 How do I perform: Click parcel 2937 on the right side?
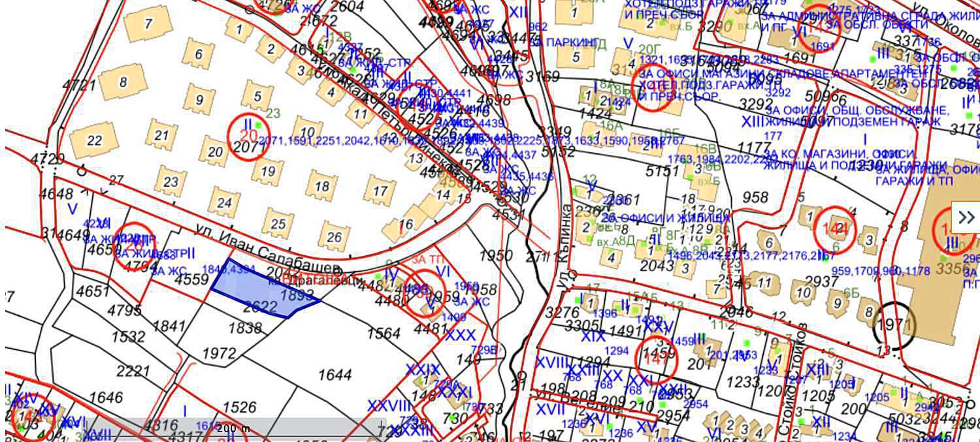point(821,281)
